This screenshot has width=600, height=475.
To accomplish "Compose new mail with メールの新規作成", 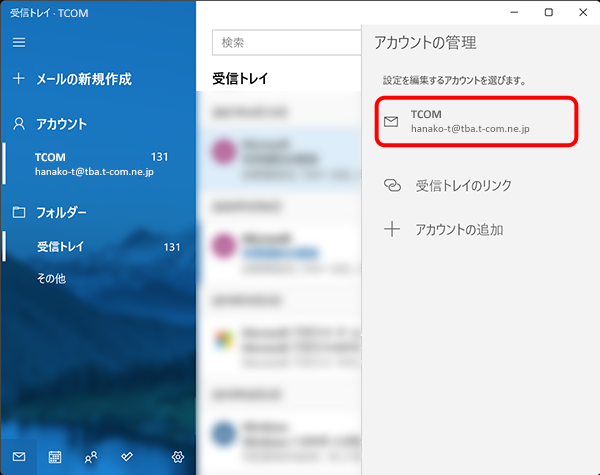I will click(x=83, y=79).
